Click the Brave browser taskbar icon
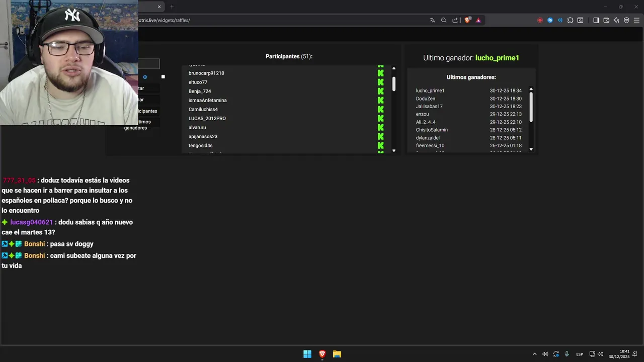Image resolution: width=644 pixels, height=362 pixels. [x=323, y=354]
